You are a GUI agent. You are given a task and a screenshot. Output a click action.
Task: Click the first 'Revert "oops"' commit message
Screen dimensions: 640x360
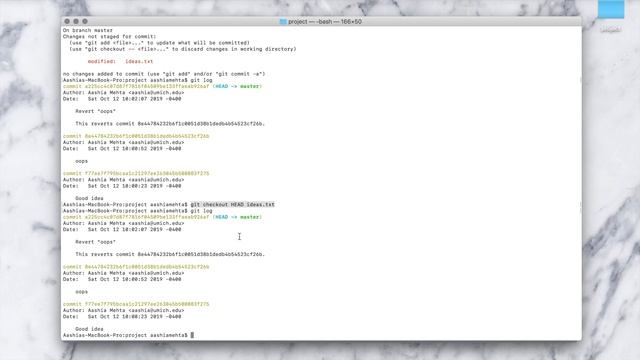[96, 111]
